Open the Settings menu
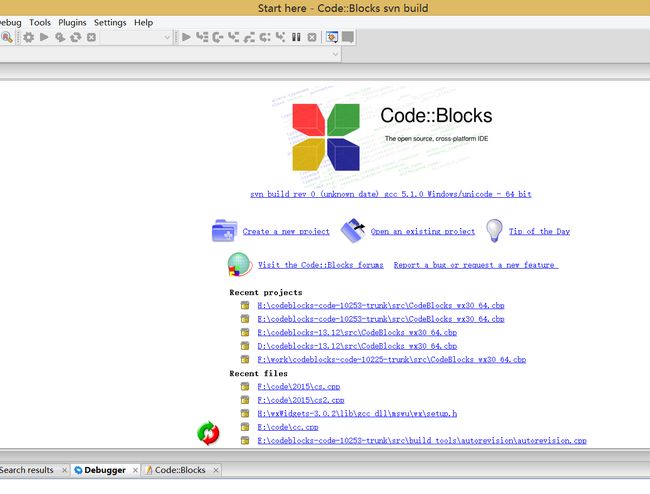The width and height of the screenshot is (650, 494). [110, 22]
